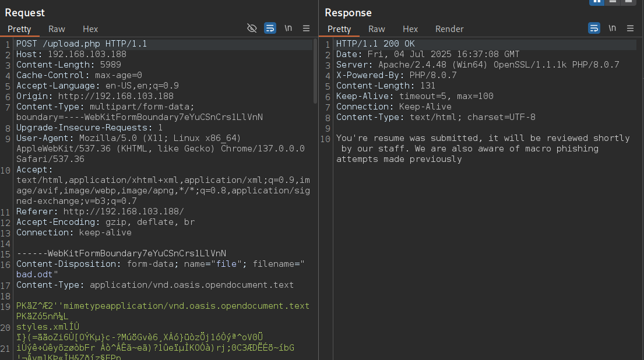644x360 pixels.
Task: Select the side-by-side layout icon
Action: pyautogui.click(x=597, y=2)
